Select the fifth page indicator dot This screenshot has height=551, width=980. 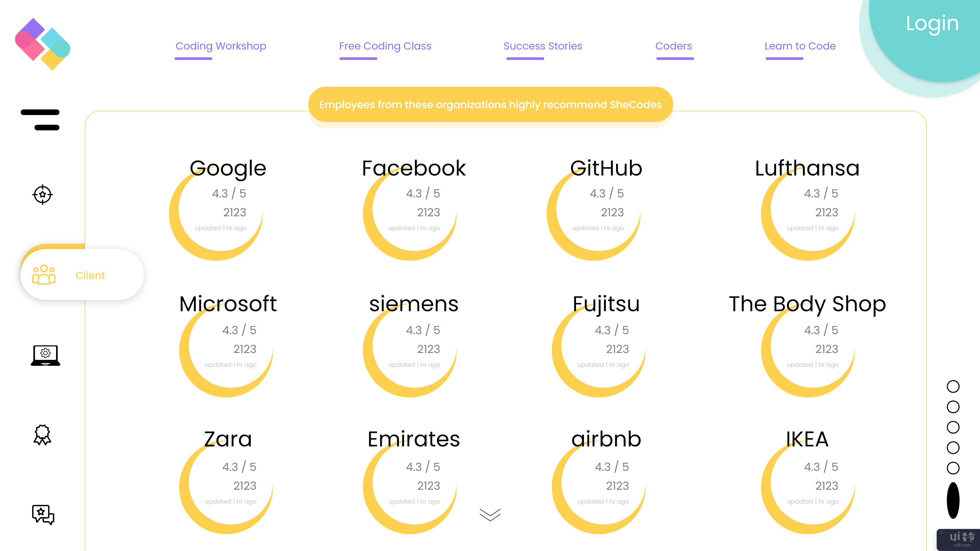coord(953,468)
